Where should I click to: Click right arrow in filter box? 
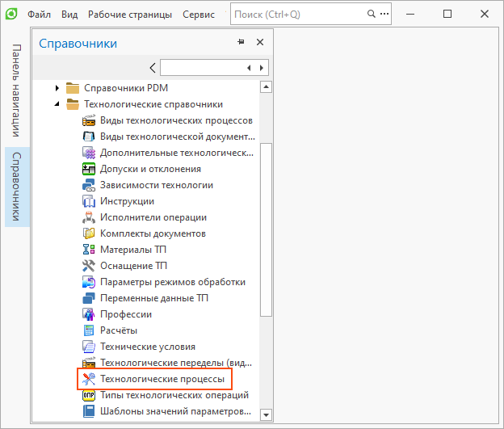point(262,68)
